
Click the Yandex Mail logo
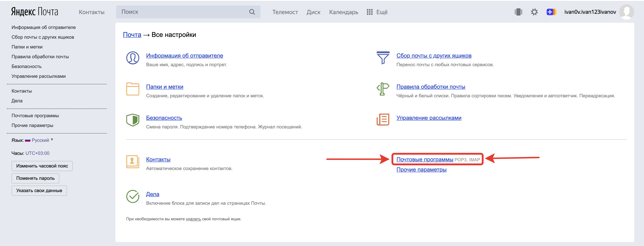click(x=35, y=12)
